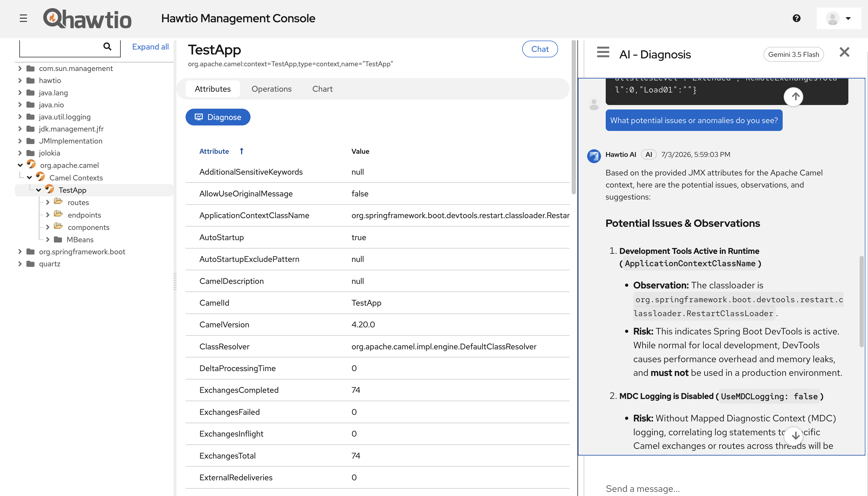The width and height of the screenshot is (868, 496).
Task: Select the endpoints tree item
Action: pos(84,215)
